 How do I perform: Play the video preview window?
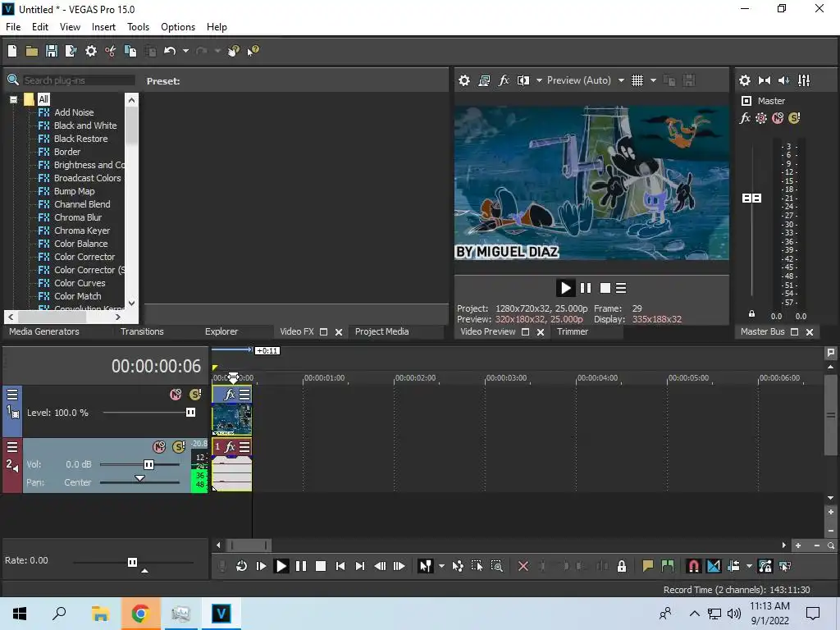565,288
